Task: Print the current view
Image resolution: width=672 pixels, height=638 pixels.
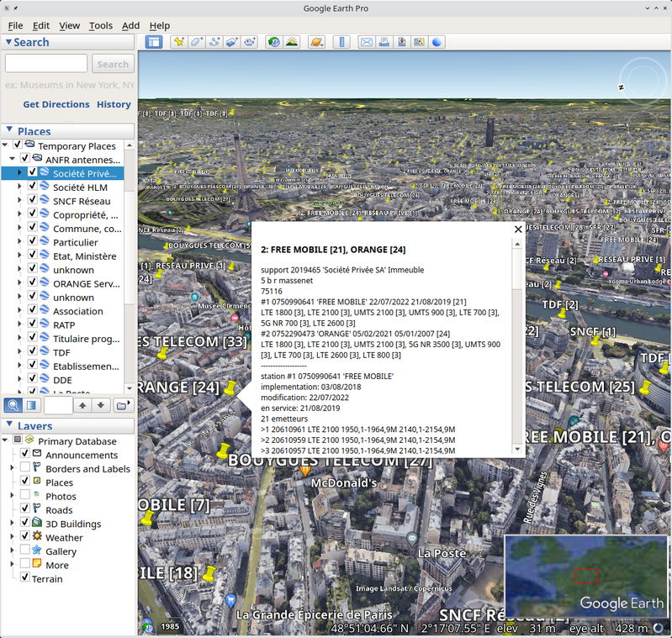Action: [x=384, y=42]
